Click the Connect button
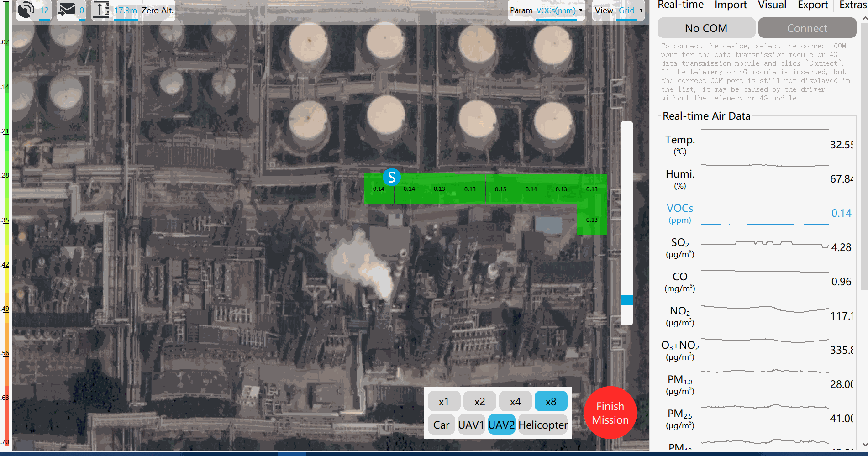Viewport: 868px width, 456px height. 807,28
